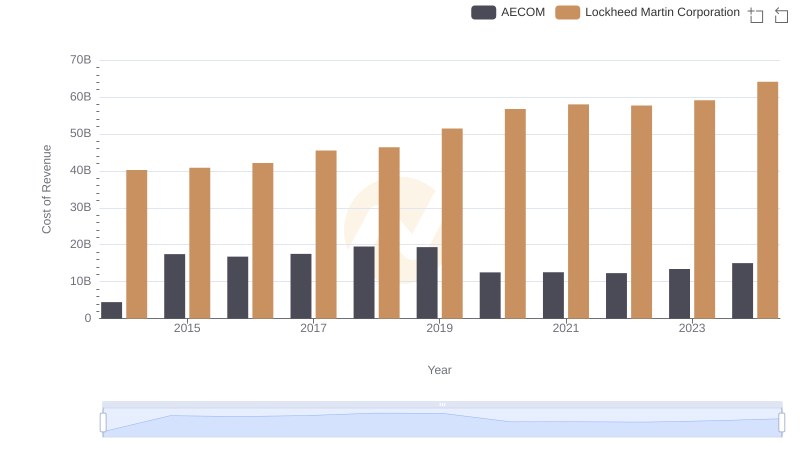Click the 2021 x-axis label
This screenshot has height=461, width=800.
click(x=566, y=328)
